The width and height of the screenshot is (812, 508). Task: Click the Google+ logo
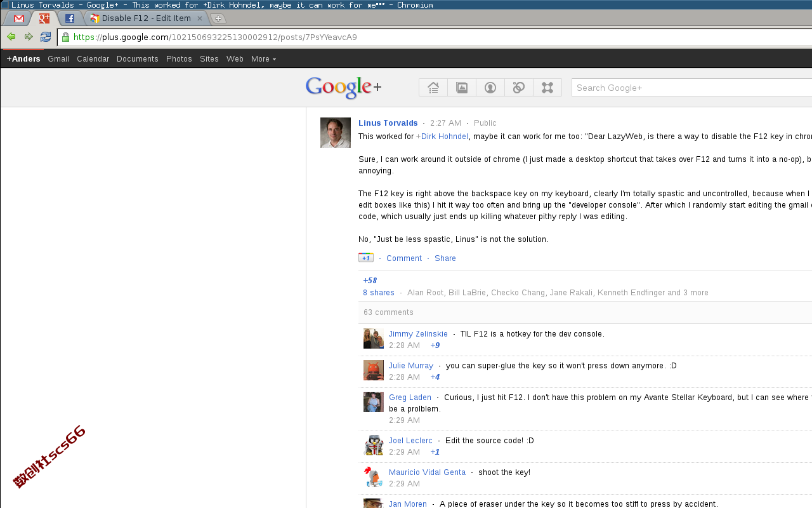click(x=343, y=88)
